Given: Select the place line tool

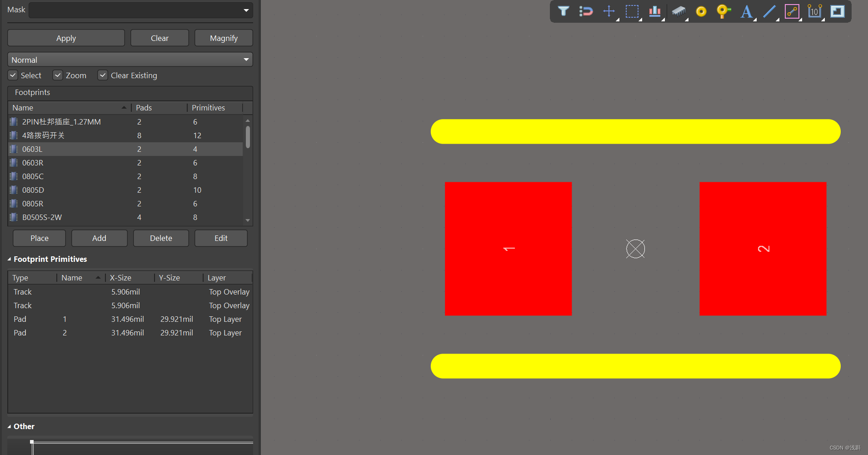Looking at the screenshot, I should [x=769, y=11].
